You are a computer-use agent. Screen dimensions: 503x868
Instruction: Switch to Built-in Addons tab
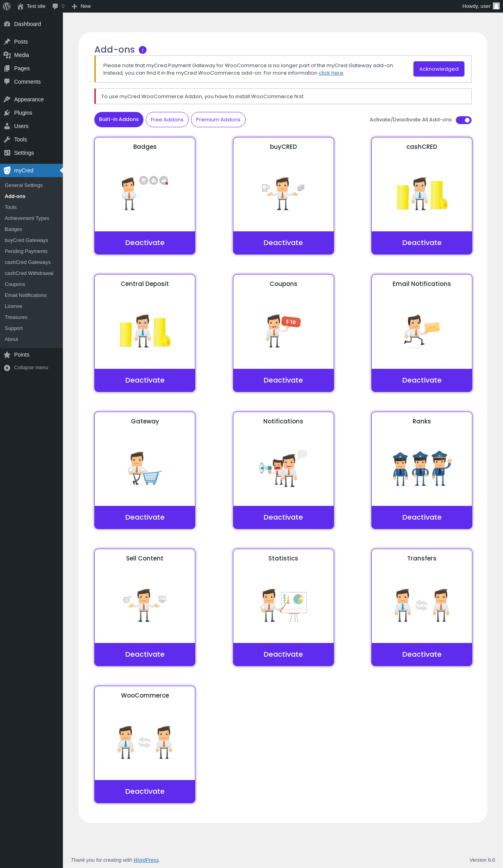pyautogui.click(x=119, y=119)
